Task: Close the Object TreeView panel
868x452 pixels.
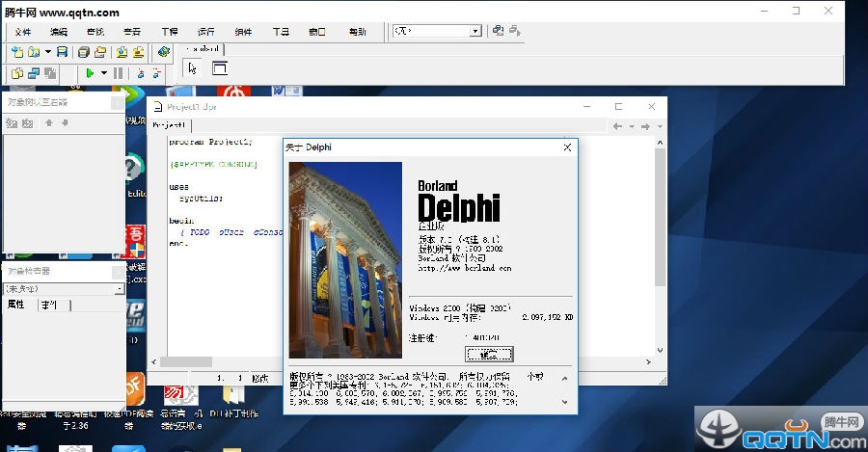Action: [118, 103]
